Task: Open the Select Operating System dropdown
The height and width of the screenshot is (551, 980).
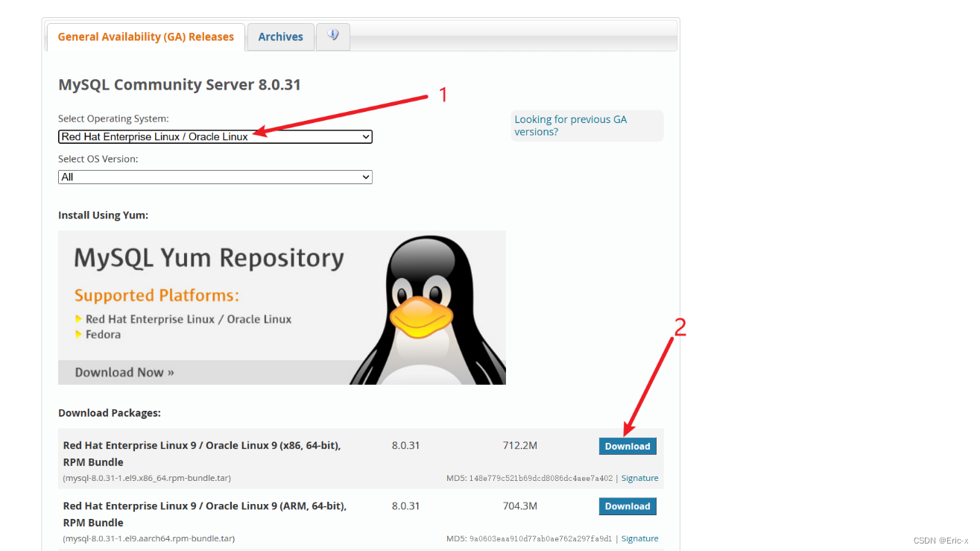Action: click(215, 137)
